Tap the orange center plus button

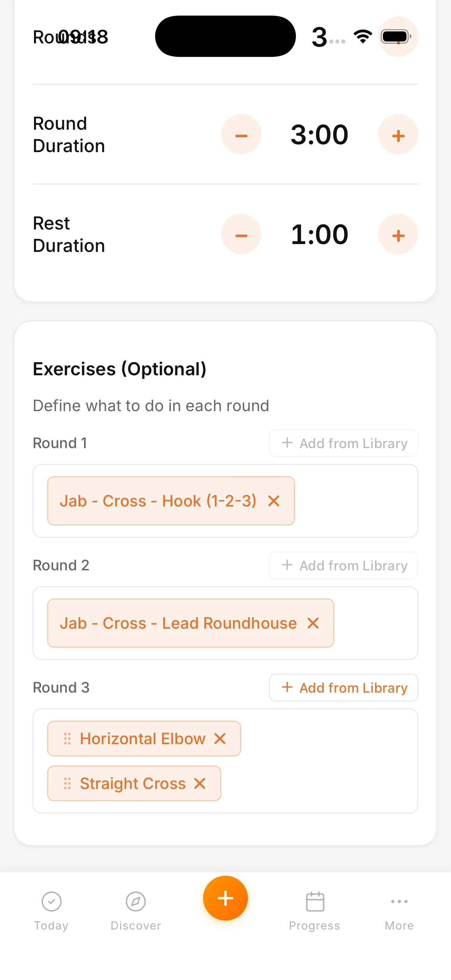pyautogui.click(x=225, y=898)
